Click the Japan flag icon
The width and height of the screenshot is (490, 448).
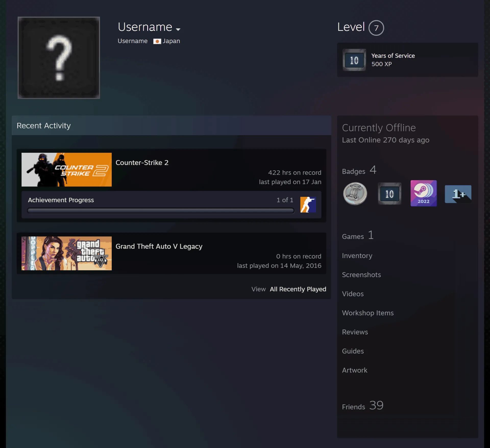click(157, 41)
